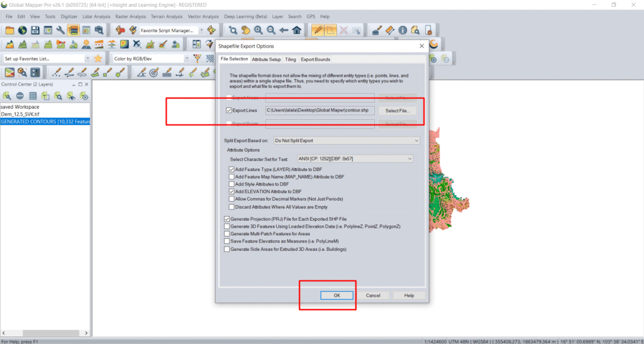Click the globe online data icon
This screenshot has height=344, width=644.
click(22, 30)
